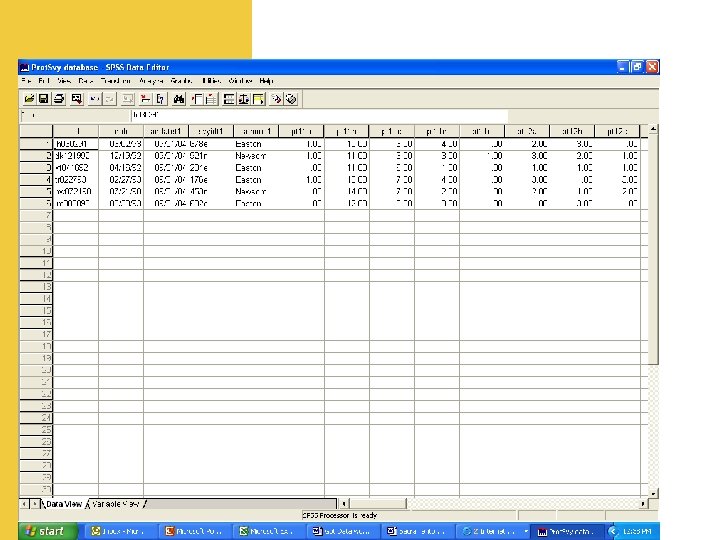Click the tab scroll left arrow
Image resolution: width=720 pixels, height=540 pixels.
[x=24, y=504]
